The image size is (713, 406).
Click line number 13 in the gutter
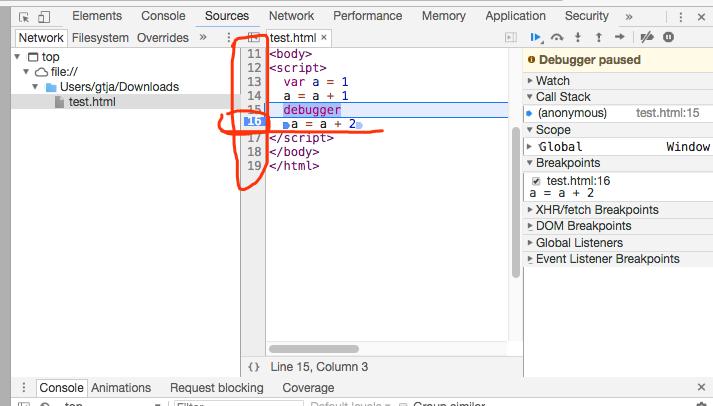coord(254,82)
